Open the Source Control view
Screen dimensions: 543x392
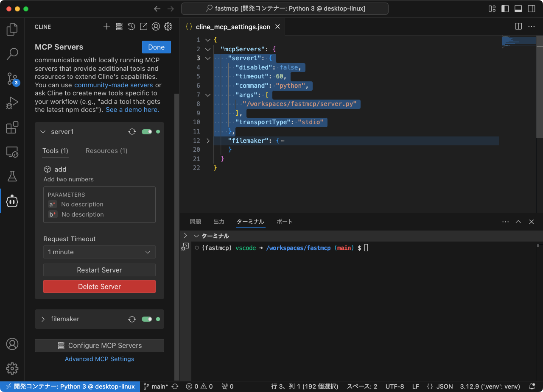(12, 79)
